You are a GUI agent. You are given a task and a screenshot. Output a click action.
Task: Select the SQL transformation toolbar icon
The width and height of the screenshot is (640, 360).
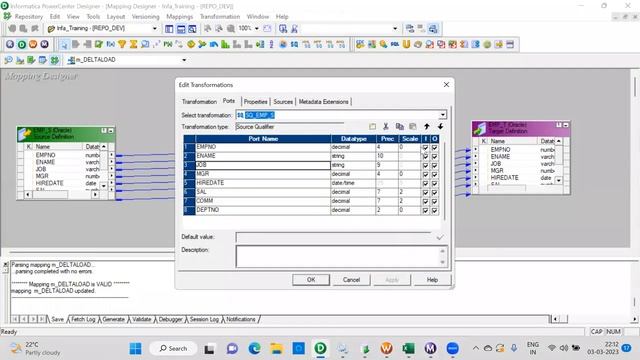pyautogui.click(x=394, y=44)
